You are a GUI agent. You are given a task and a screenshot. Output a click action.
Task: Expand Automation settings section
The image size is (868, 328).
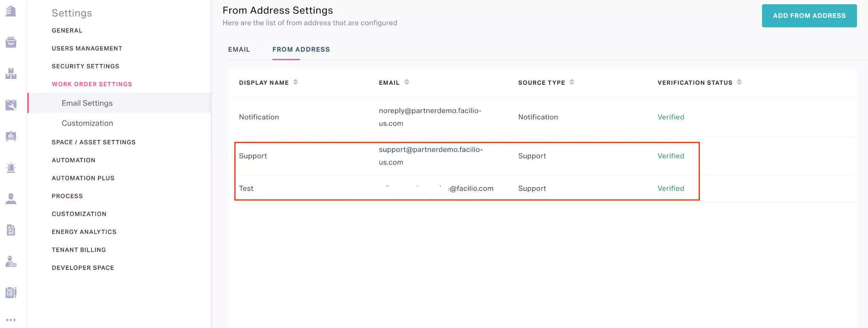pos(74,160)
